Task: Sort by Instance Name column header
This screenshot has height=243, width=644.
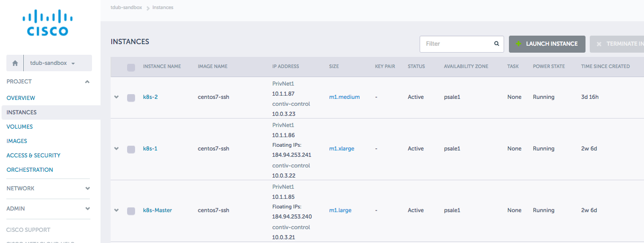Action: click(x=162, y=66)
